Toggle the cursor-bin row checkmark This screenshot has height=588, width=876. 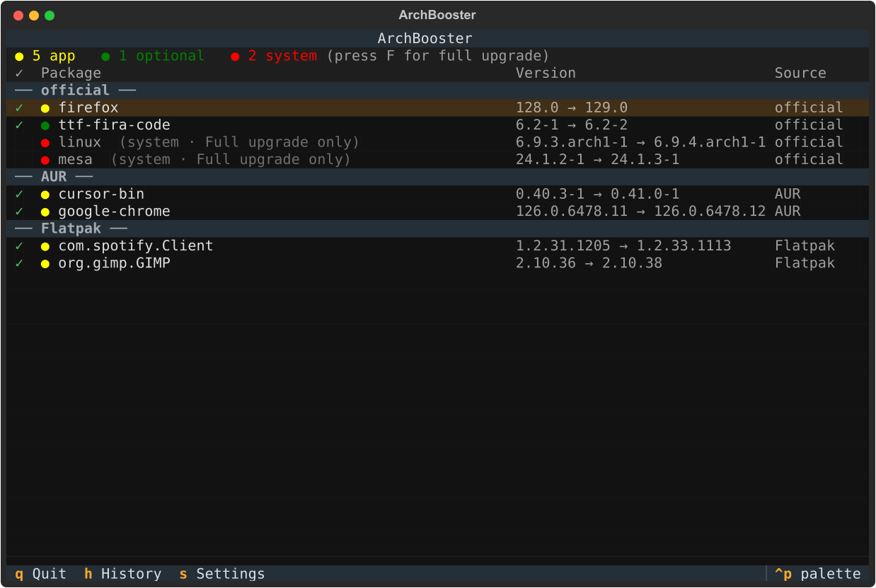(19, 194)
